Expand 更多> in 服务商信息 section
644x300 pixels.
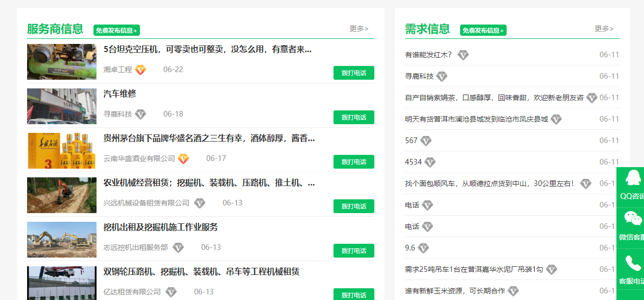click(359, 29)
